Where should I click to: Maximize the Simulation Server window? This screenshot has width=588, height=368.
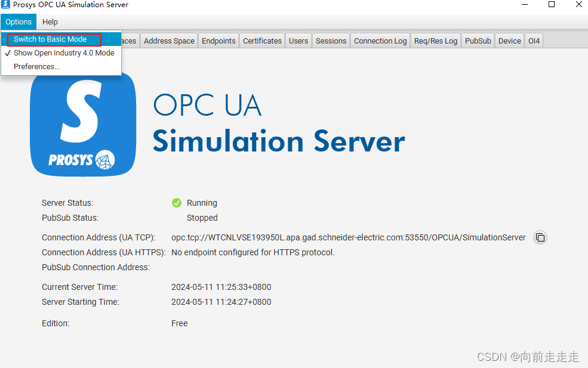click(552, 5)
